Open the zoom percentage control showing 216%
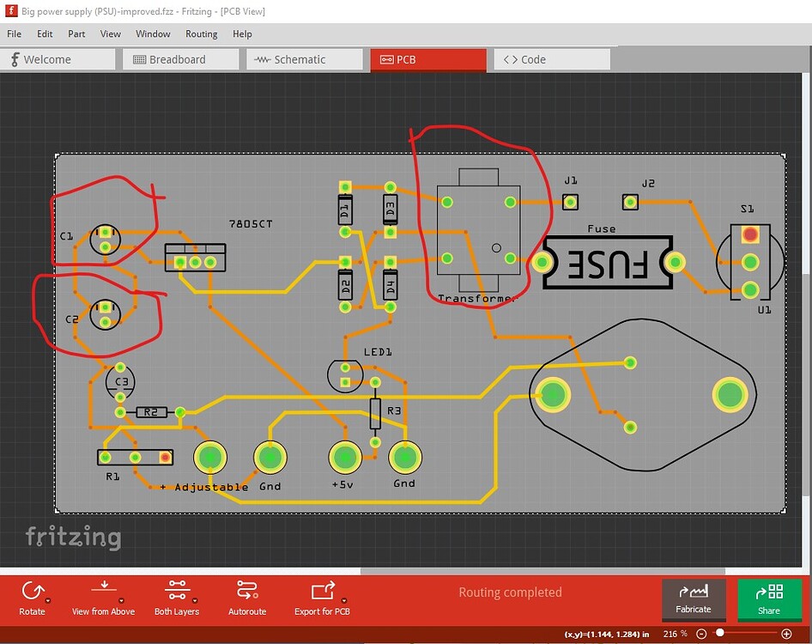 coord(676,634)
